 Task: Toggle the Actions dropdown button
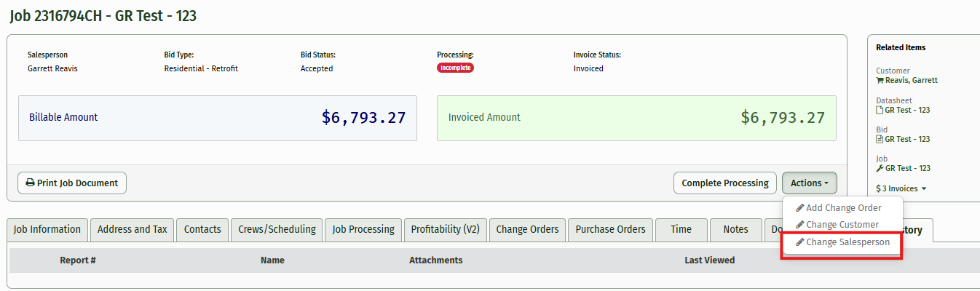(809, 183)
